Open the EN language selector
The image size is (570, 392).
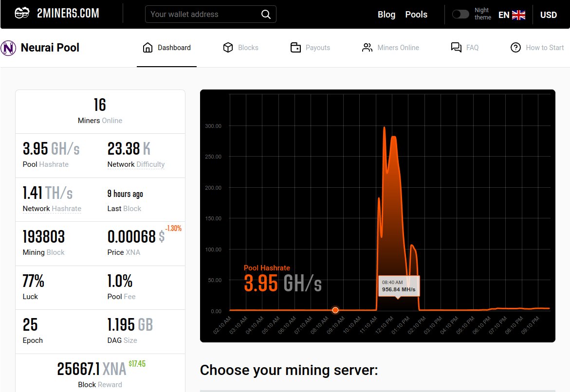[512, 15]
